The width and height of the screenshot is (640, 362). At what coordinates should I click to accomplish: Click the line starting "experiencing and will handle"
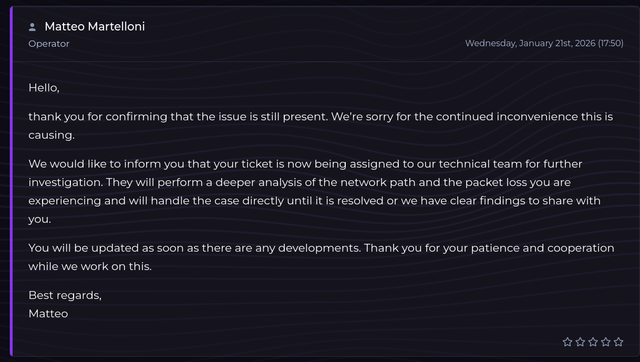(314, 201)
